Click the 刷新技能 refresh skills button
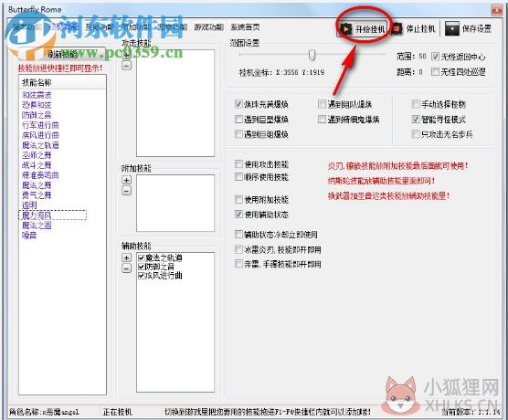 click(x=62, y=54)
